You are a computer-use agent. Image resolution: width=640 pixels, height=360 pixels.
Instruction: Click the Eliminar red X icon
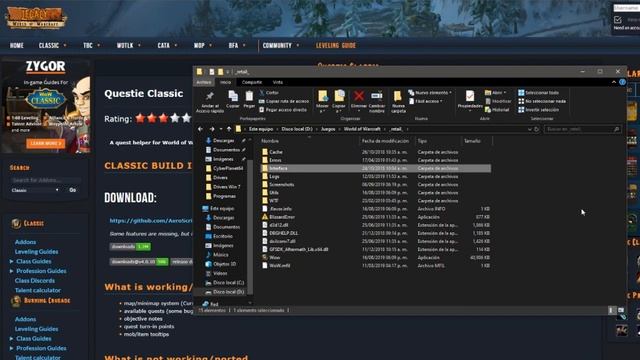pyautogui.click(x=359, y=96)
